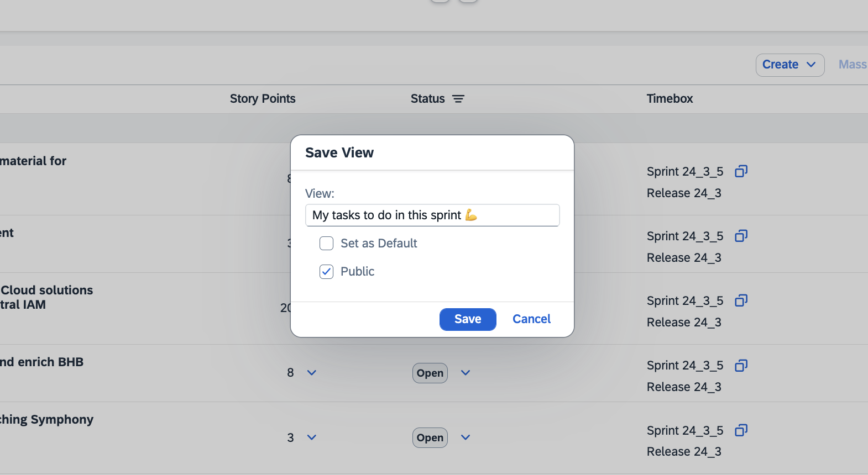Click the Status column filter icon
The width and height of the screenshot is (868, 475).
tap(458, 99)
